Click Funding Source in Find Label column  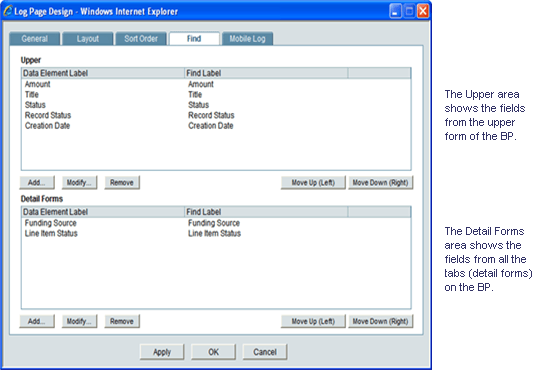tap(214, 223)
